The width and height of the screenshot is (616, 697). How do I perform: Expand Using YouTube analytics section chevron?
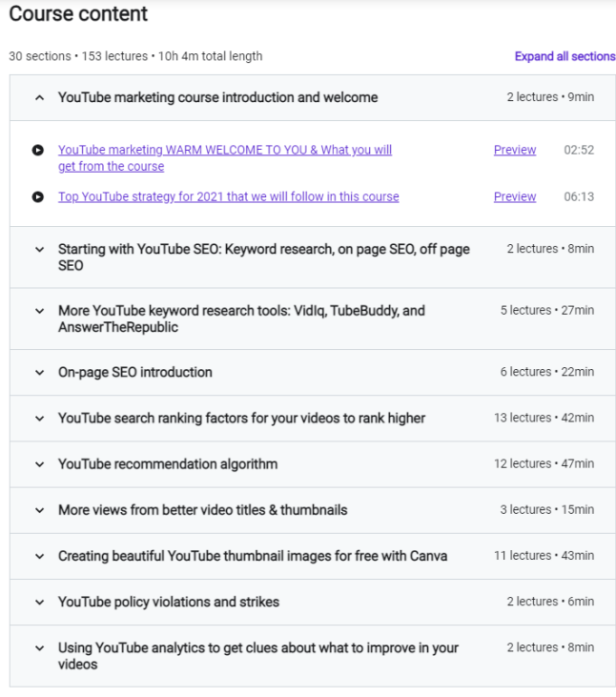point(39,648)
